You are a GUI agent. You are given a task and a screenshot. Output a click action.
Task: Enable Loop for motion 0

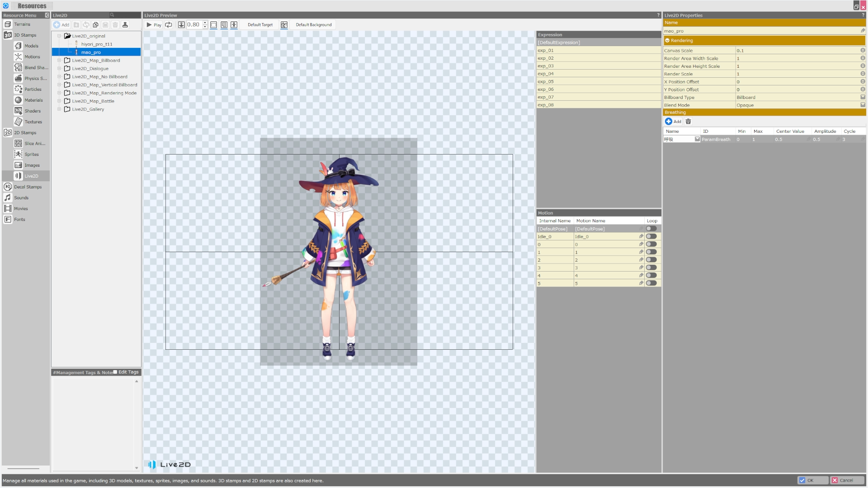click(651, 244)
